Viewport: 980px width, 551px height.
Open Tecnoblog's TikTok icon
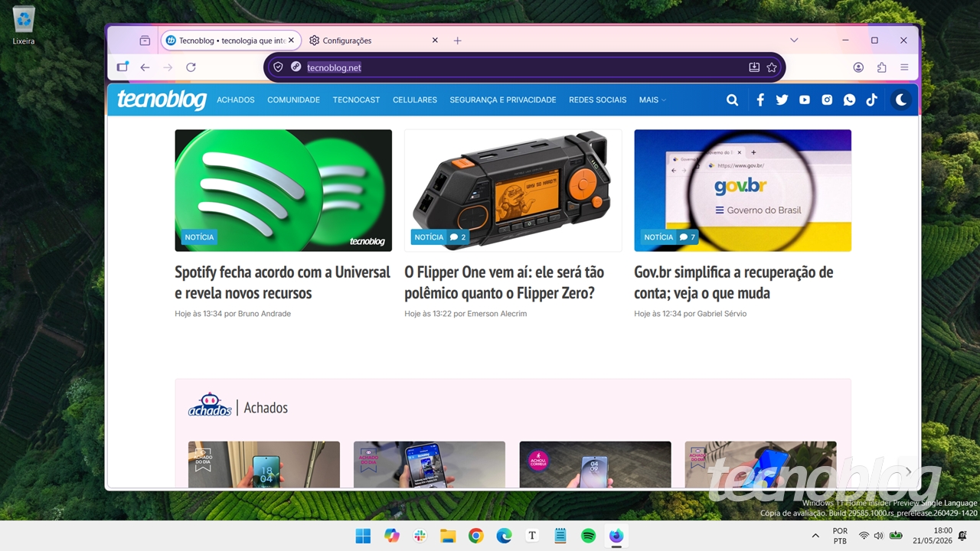point(871,99)
